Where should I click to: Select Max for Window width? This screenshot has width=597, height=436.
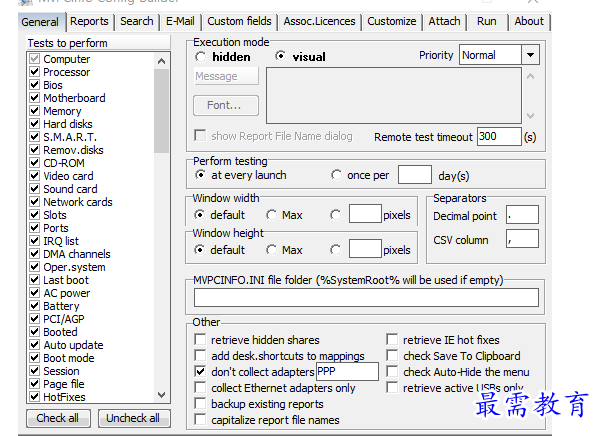[271, 215]
